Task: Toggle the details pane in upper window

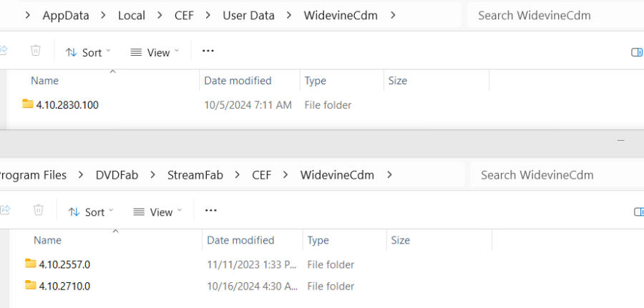Action: click(637, 51)
